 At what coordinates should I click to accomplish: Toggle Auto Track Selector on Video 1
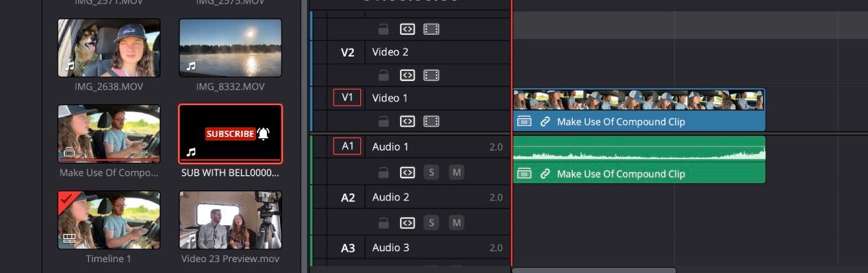click(x=407, y=121)
